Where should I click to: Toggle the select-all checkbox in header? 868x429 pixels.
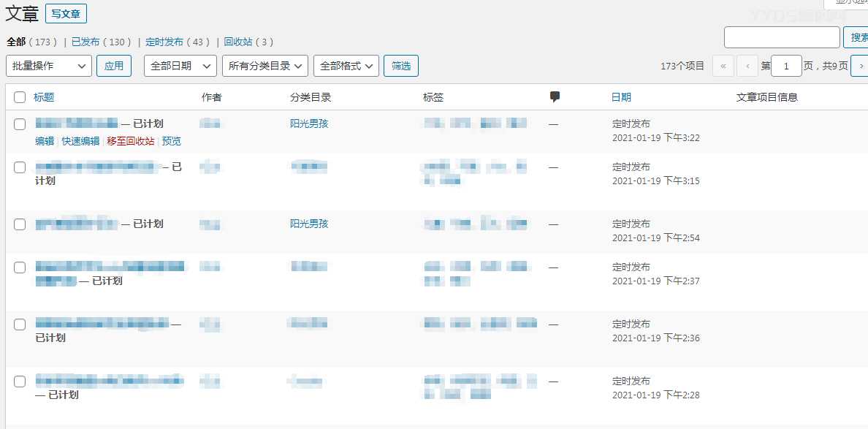[x=20, y=97]
